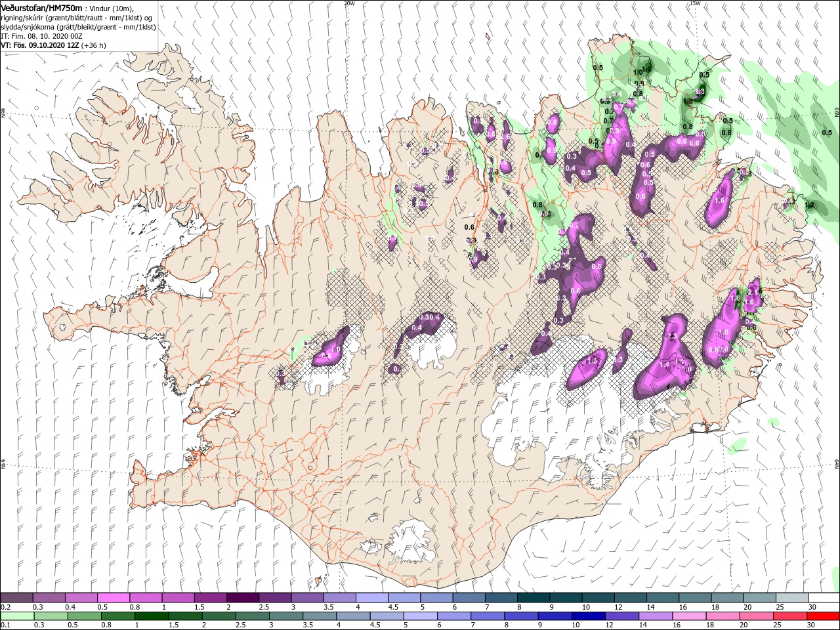The width and height of the screenshot is (840, 630).
Task: Click the 1.4 snowfall value on map
Action: [x=664, y=365]
